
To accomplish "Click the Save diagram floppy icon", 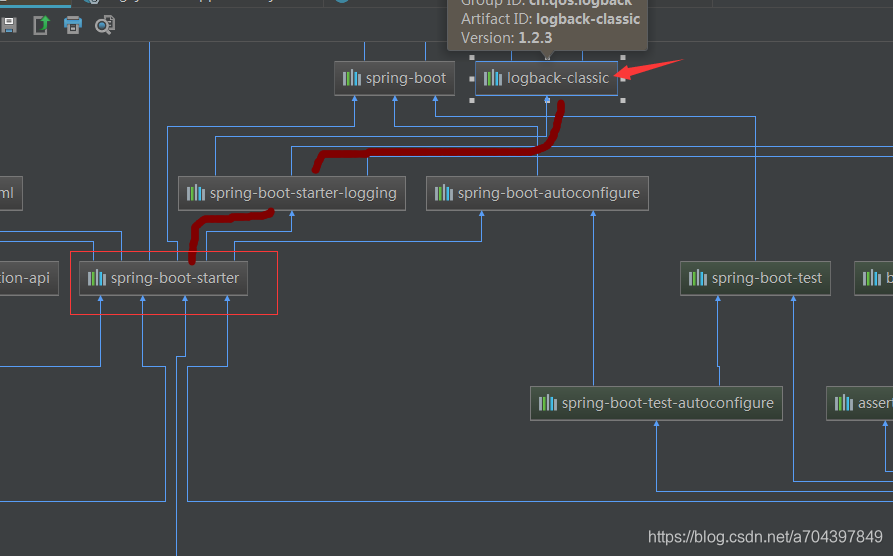I will tap(9, 25).
